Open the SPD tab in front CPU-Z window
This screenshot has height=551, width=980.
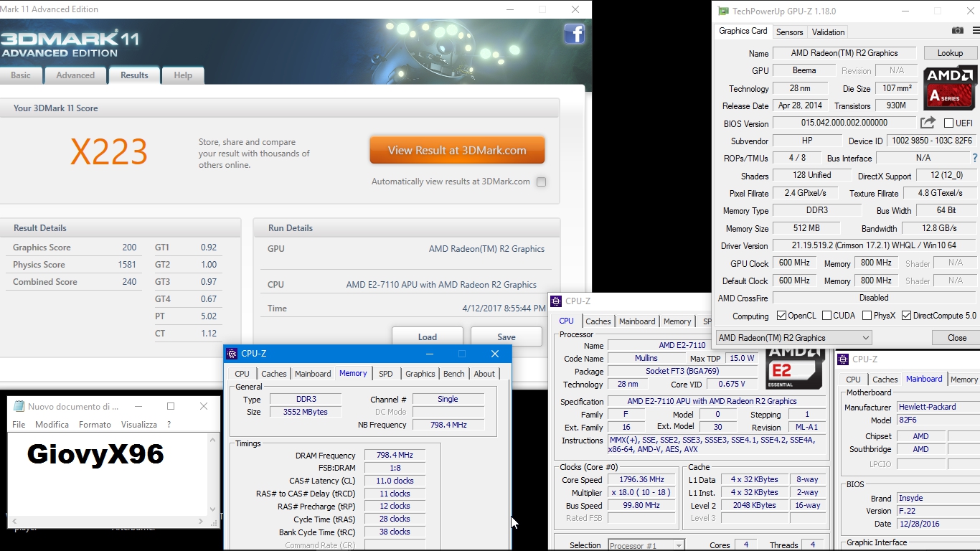pos(386,374)
